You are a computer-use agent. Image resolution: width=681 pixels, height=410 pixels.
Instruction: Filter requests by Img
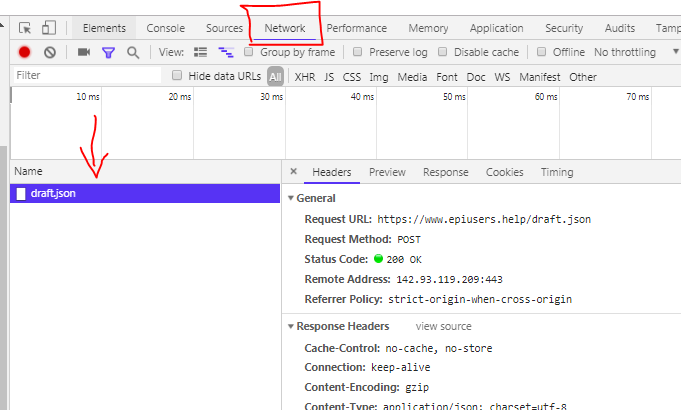[x=379, y=77]
